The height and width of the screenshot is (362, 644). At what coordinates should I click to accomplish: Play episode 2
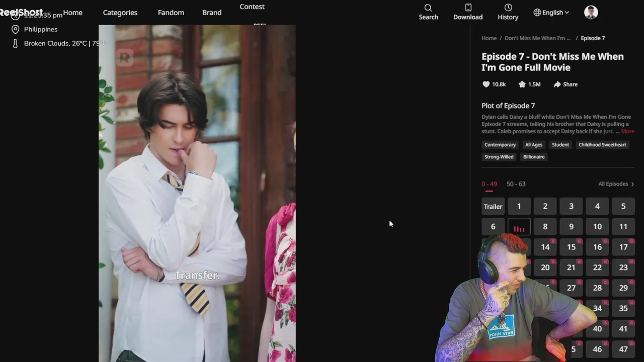click(545, 206)
